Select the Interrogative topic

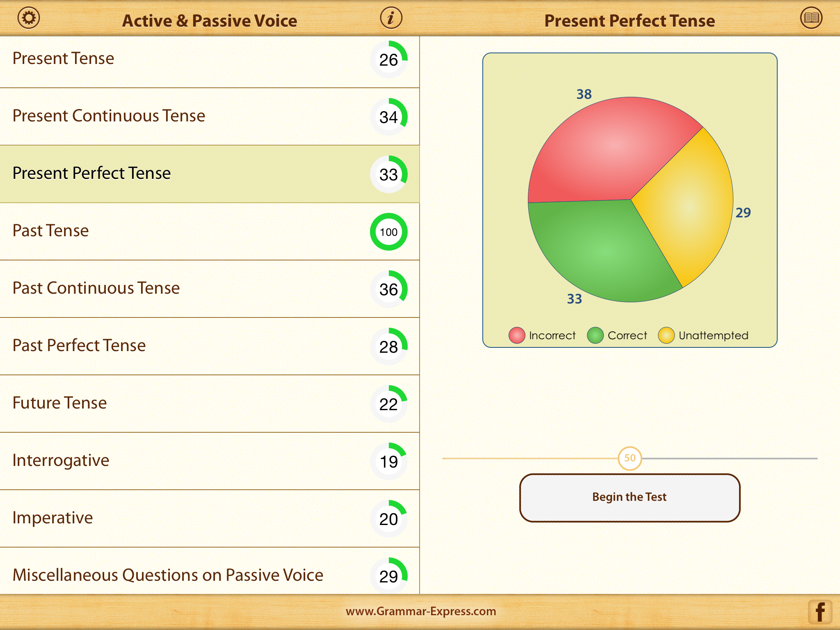point(61,461)
